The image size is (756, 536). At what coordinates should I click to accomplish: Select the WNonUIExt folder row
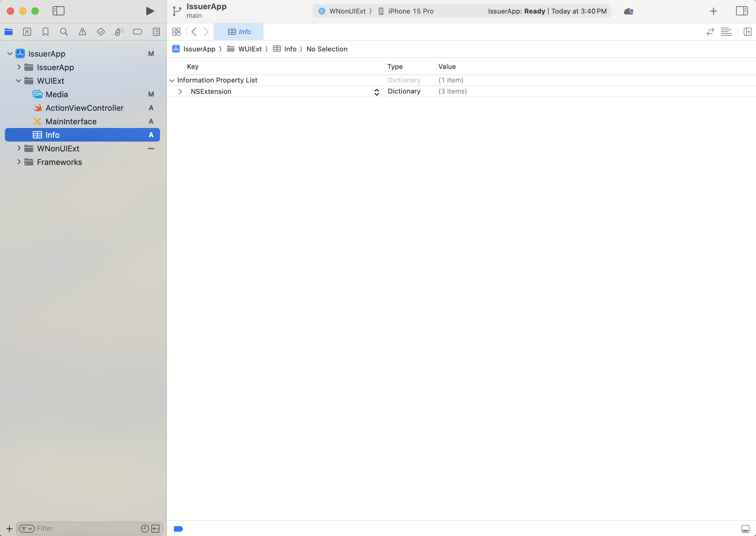82,148
